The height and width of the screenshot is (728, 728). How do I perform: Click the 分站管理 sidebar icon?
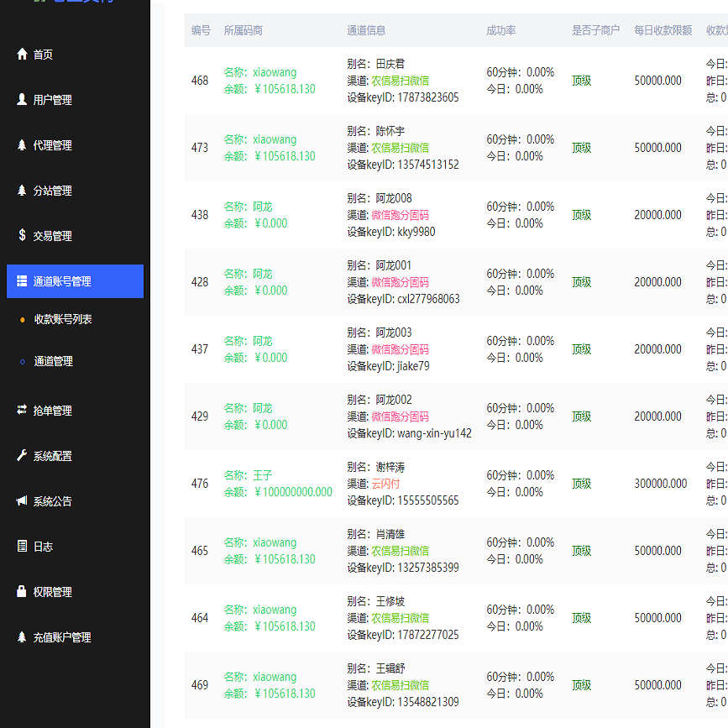pos(22,190)
